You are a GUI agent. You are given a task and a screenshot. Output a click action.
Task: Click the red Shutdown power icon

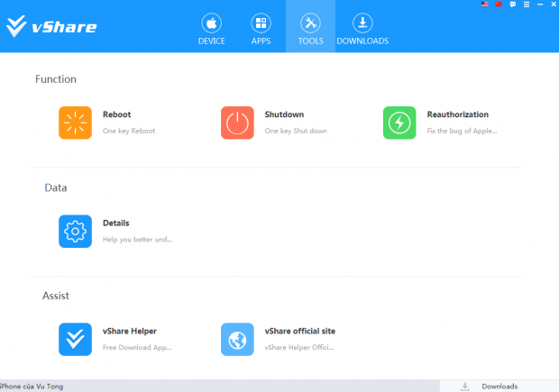237,123
